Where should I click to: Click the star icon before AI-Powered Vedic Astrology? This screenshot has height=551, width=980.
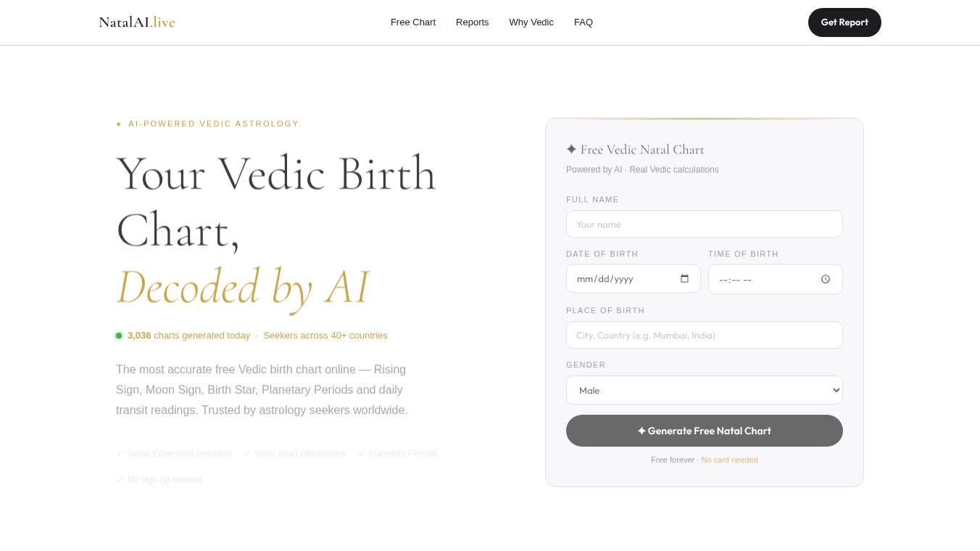point(119,124)
